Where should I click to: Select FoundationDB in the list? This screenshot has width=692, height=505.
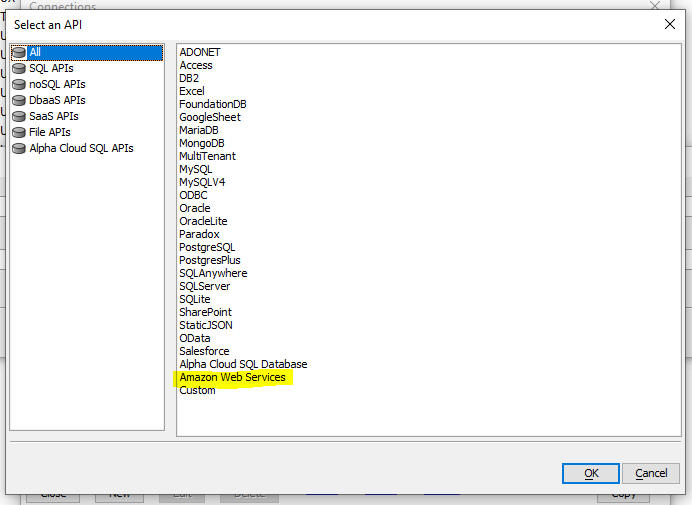[x=213, y=104]
